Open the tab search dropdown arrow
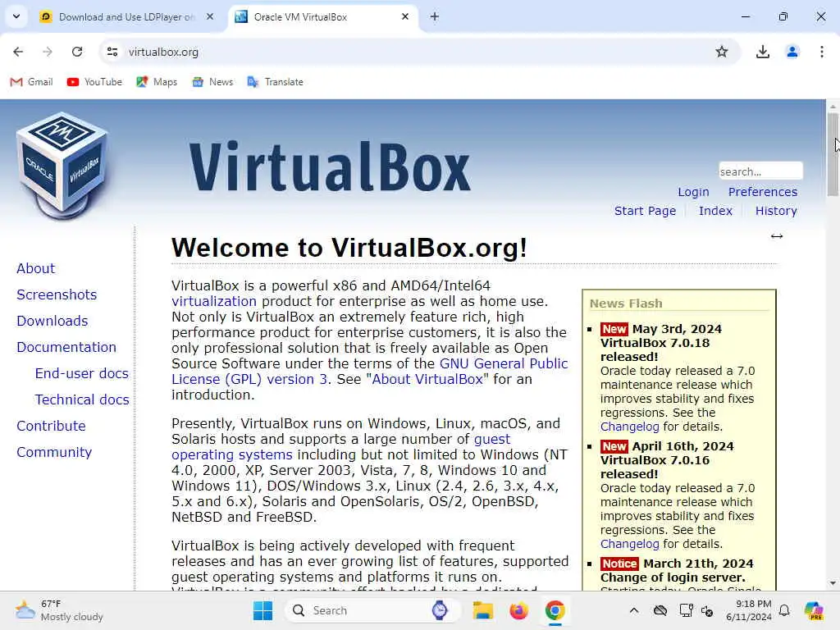This screenshot has height=630, width=840. pos(16,16)
